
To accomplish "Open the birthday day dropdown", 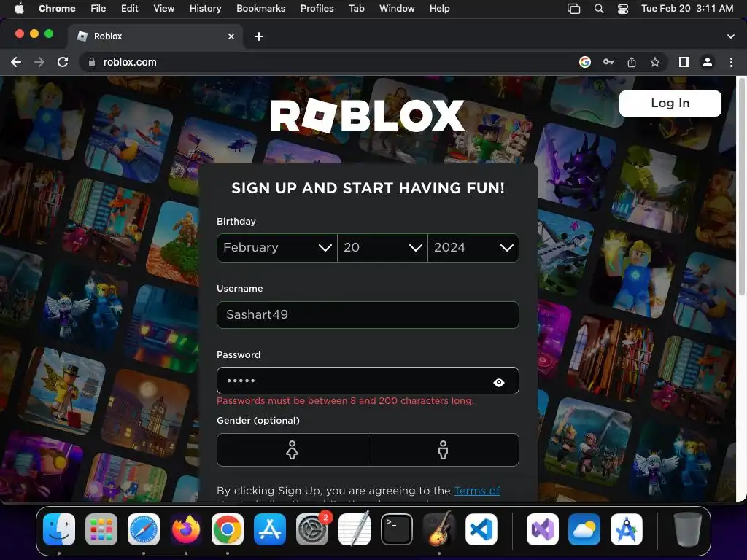I will click(382, 248).
